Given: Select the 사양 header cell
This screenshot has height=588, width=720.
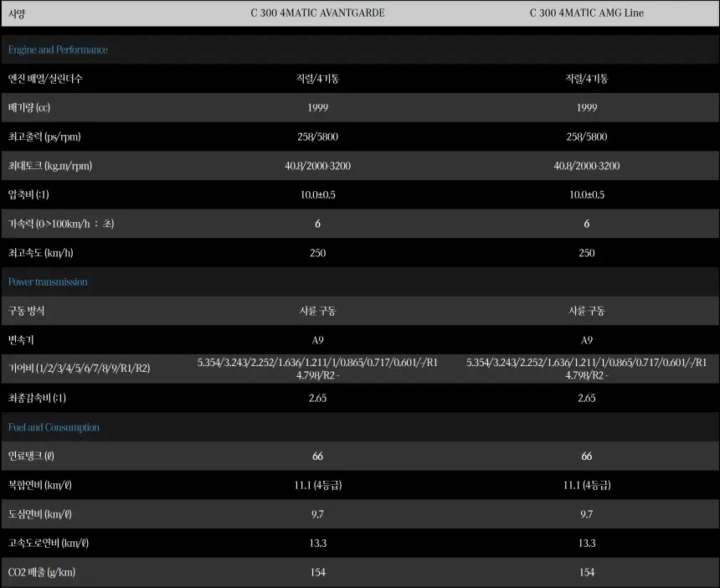Looking at the screenshot, I should click(17, 13).
